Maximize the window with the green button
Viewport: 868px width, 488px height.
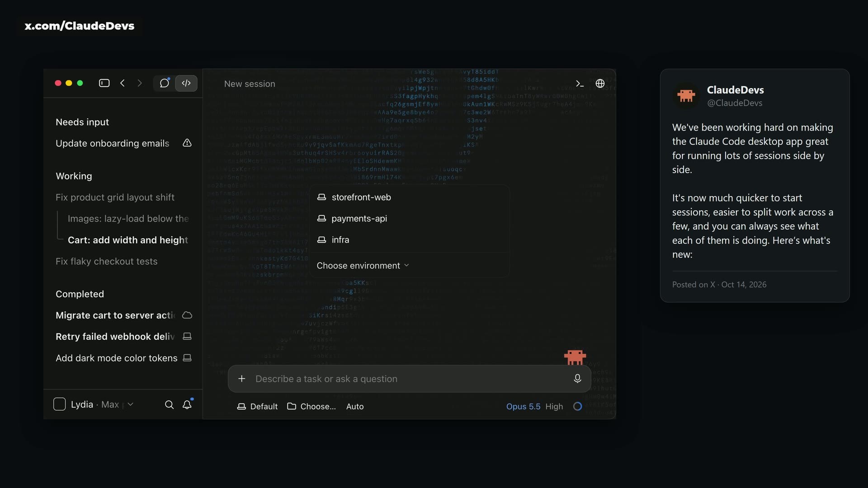(80, 83)
